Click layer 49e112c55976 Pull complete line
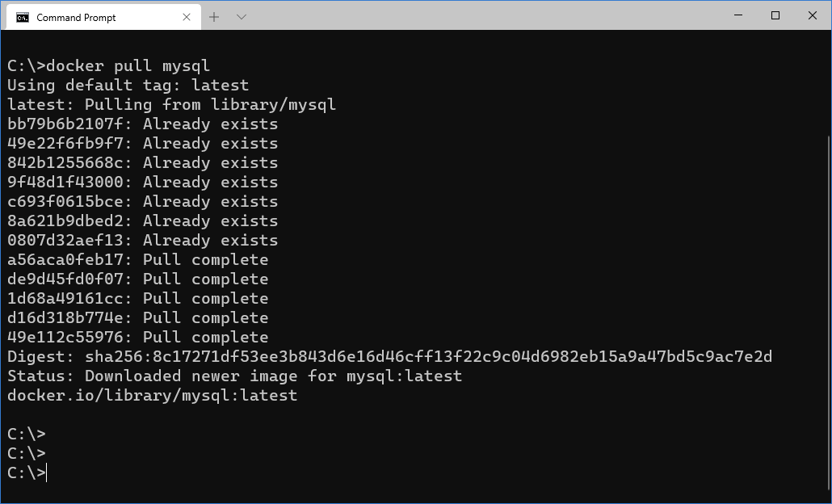The height and width of the screenshot is (504, 832). click(138, 338)
